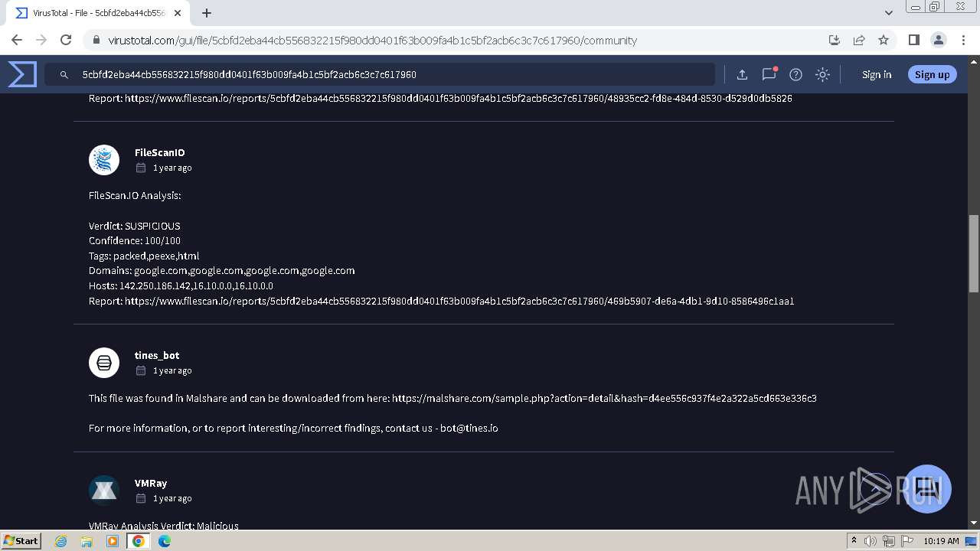The width and height of the screenshot is (980, 551).
Task: Click the bot@tines.io email text
Action: (x=469, y=428)
